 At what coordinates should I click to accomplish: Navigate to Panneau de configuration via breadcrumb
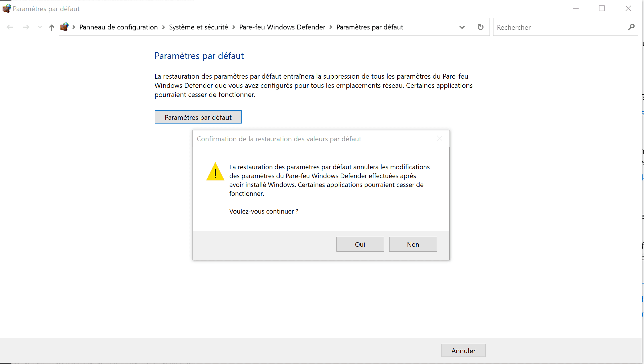pyautogui.click(x=118, y=27)
